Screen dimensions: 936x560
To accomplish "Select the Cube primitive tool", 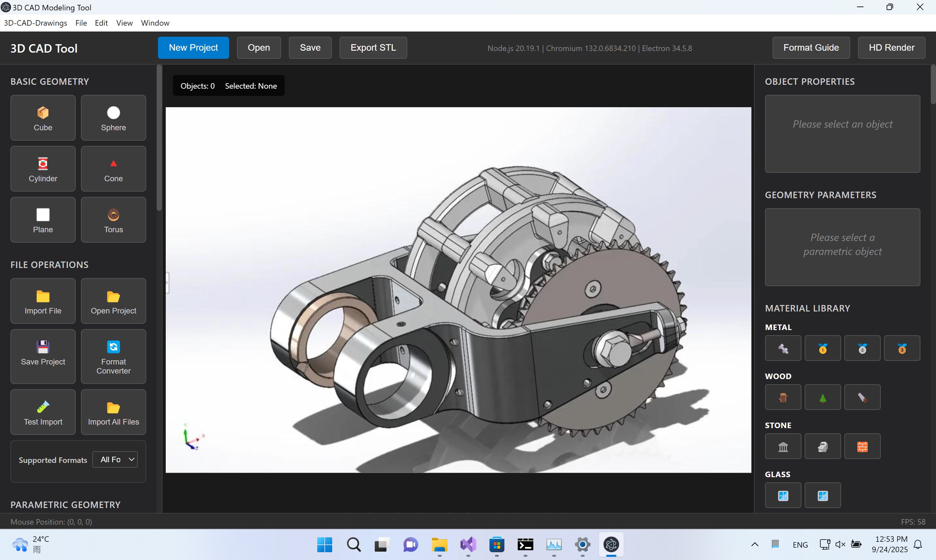I will point(43,117).
